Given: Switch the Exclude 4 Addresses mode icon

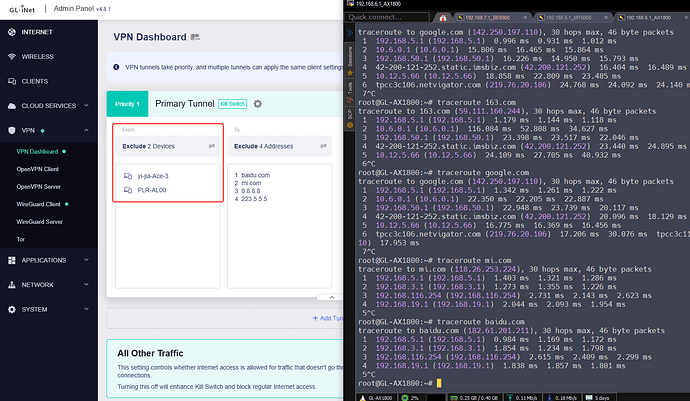Looking at the screenshot, I should pos(323,146).
